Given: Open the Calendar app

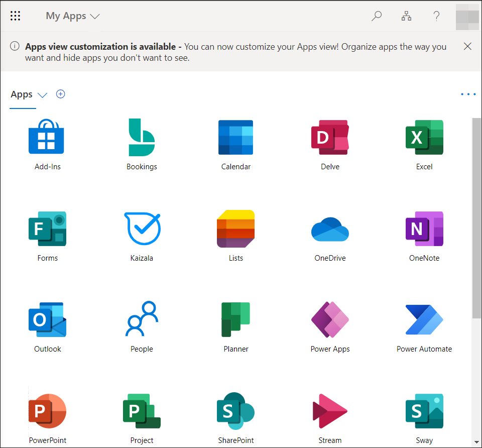Looking at the screenshot, I should click(x=236, y=145).
